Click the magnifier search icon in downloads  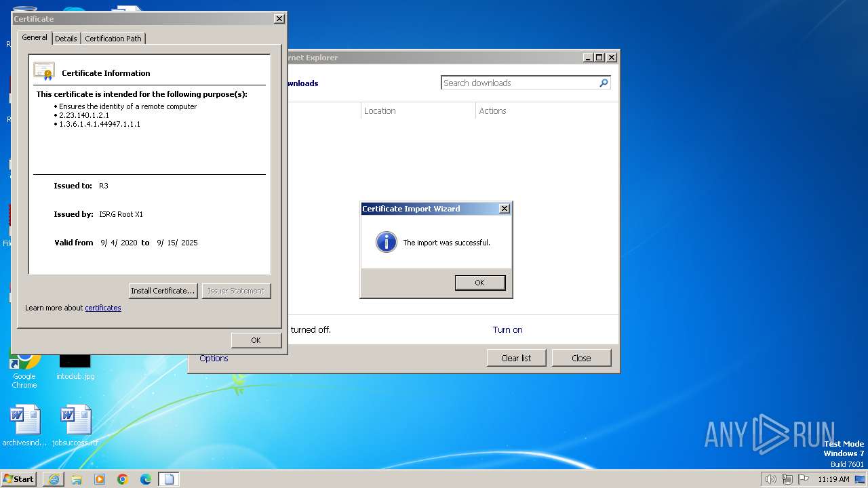click(604, 83)
